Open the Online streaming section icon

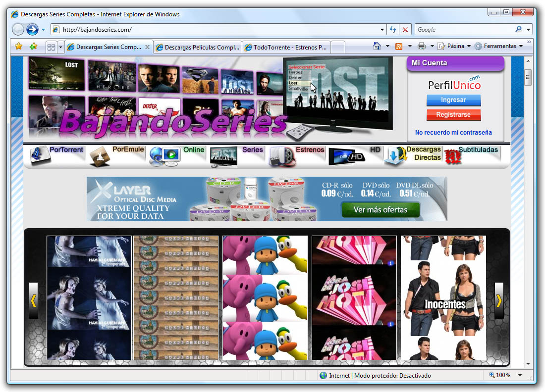pos(165,156)
